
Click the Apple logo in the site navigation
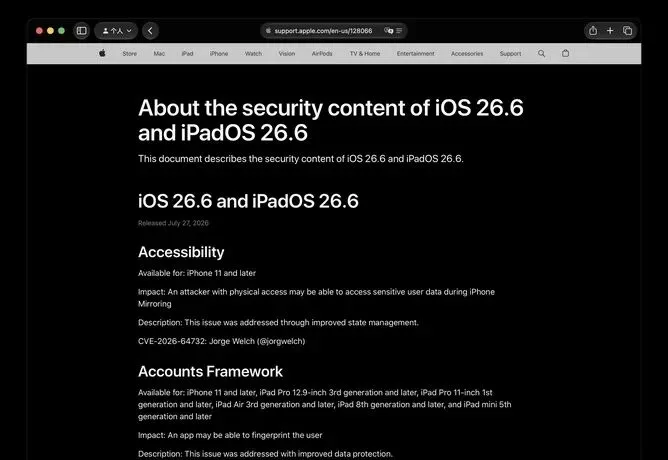pos(102,54)
